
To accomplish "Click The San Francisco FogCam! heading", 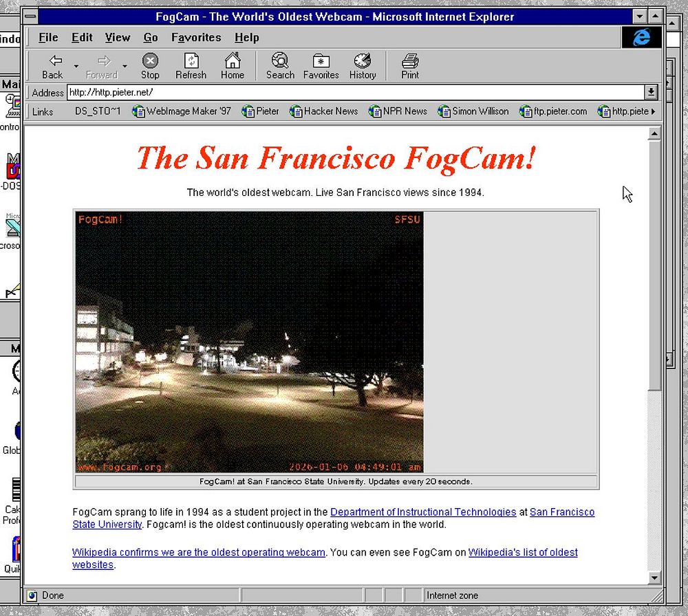I will click(336, 158).
